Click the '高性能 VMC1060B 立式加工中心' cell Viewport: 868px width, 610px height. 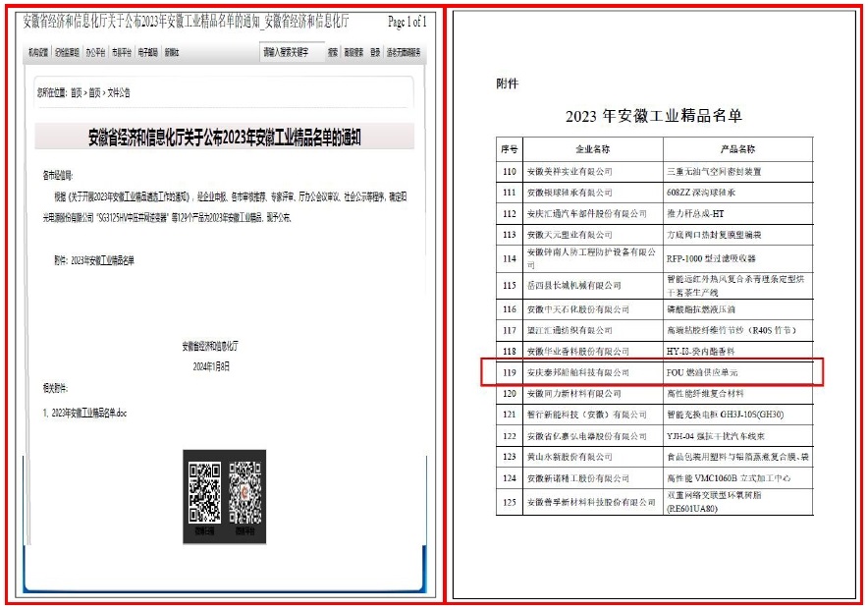pyautogui.click(x=738, y=478)
